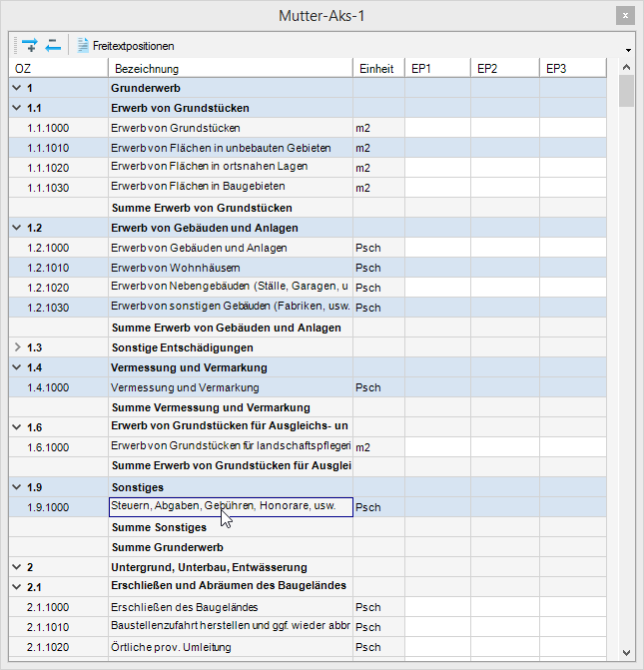Collapse group 1.9 Sonstiges
This screenshot has width=644, height=670.
(x=17, y=486)
